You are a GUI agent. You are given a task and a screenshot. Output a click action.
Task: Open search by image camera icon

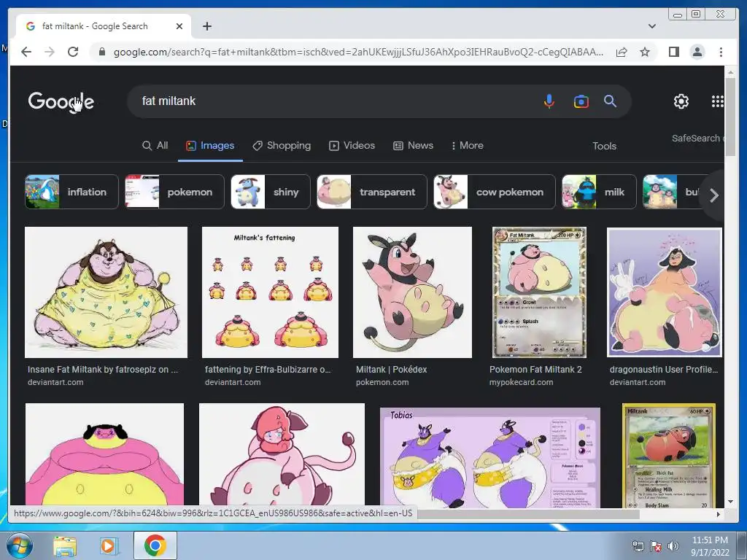click(581, 101)
